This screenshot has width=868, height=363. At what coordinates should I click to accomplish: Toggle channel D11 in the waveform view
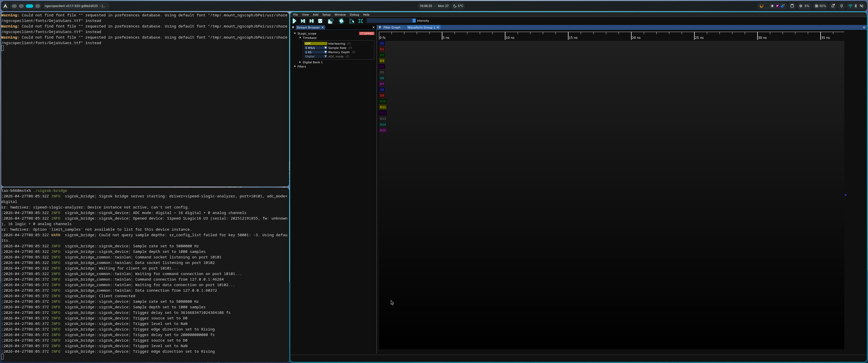tap(383, 107)
